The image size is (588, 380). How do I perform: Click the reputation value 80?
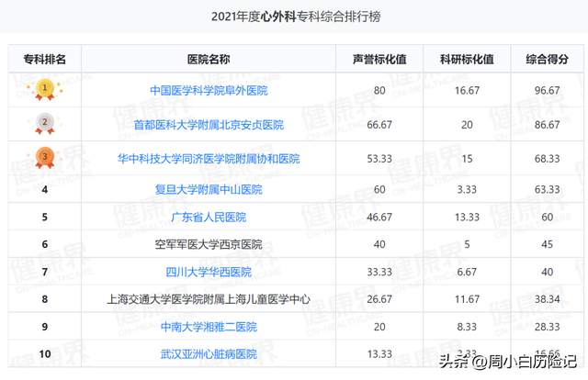379,90
